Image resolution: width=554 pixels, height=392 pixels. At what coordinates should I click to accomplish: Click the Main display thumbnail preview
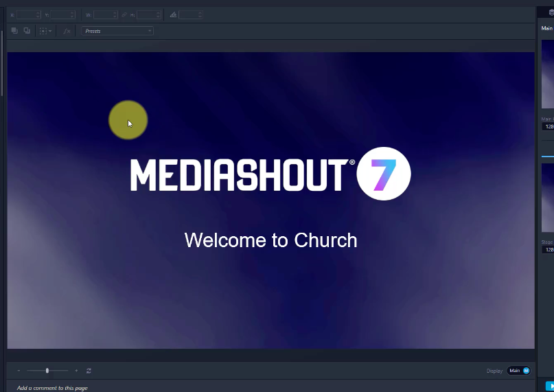[548, 74]
